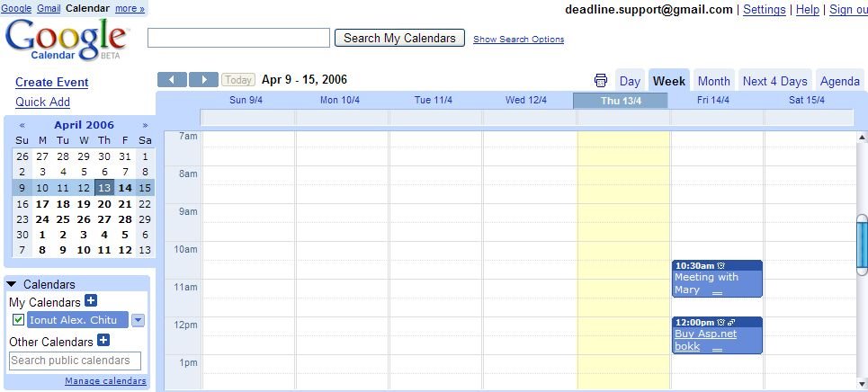This screenshot has width=868, height=392.
Task: Select the Mon 10/4 column header
Action: [x=340, y=100]
